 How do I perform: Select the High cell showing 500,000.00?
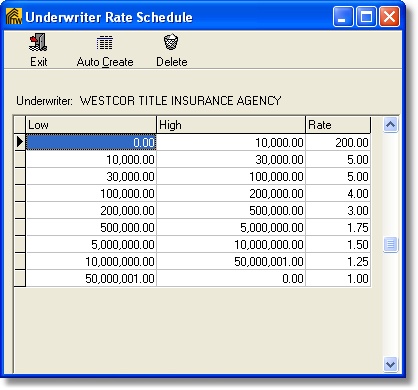231,210
